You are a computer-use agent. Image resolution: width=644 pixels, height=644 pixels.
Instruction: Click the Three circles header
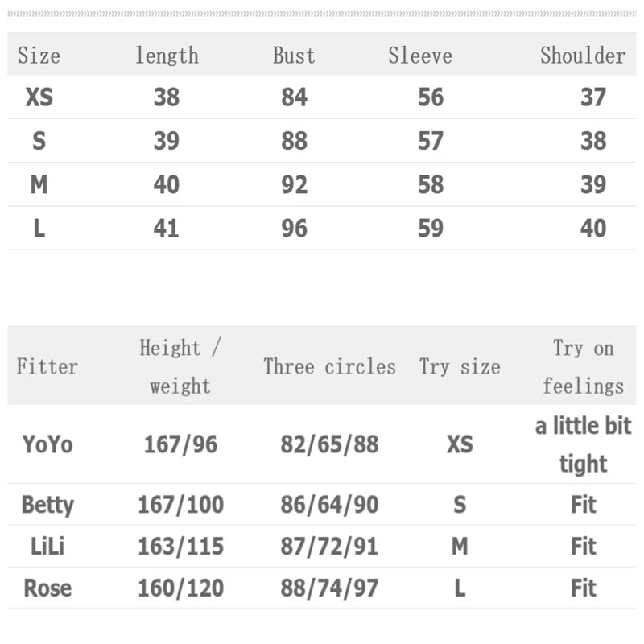pos(329,366)
